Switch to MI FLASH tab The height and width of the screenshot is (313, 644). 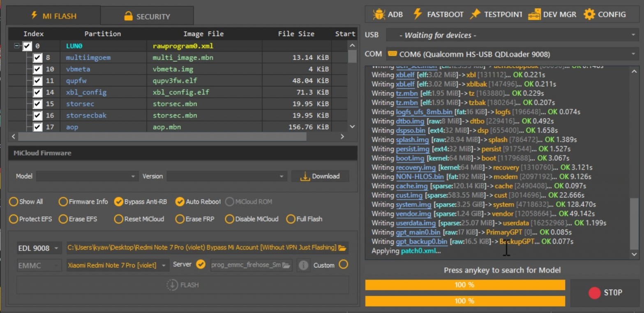pyautogui.click(x=53, y=16)
